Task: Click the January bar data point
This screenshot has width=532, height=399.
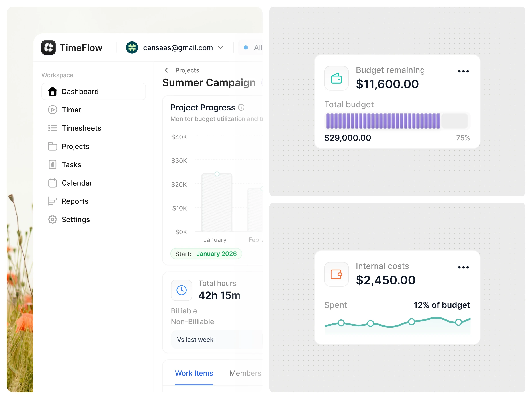Action: pos(217,174)
